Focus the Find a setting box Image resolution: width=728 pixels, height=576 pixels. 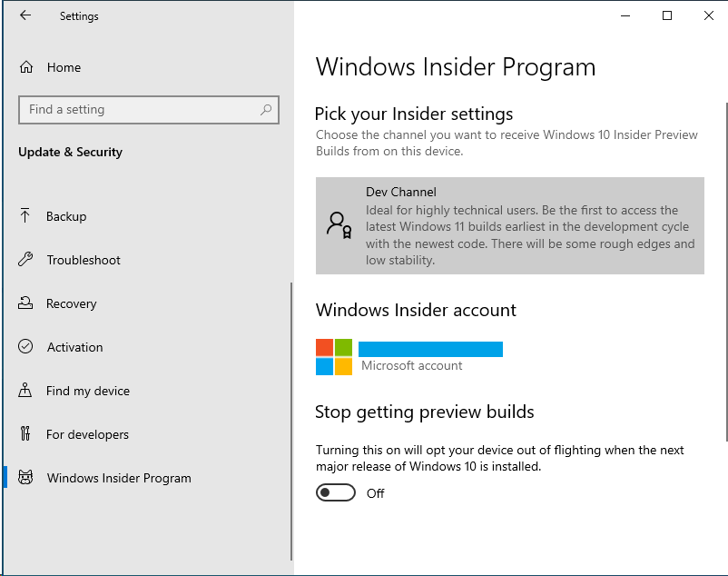(x=149, y=110)
